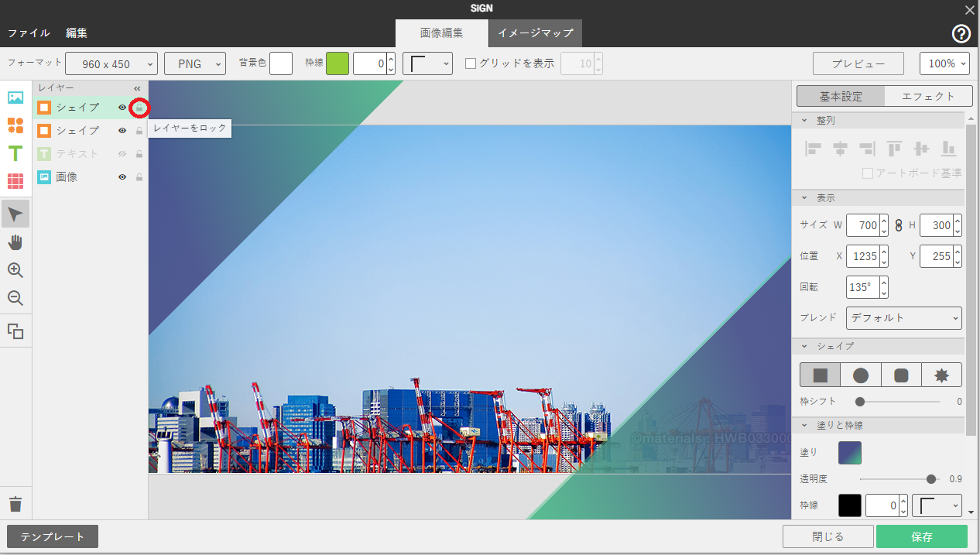Viewport: 980px width, 555px height.
Task: Delete layer with trash icon
Action: [15, 505]
